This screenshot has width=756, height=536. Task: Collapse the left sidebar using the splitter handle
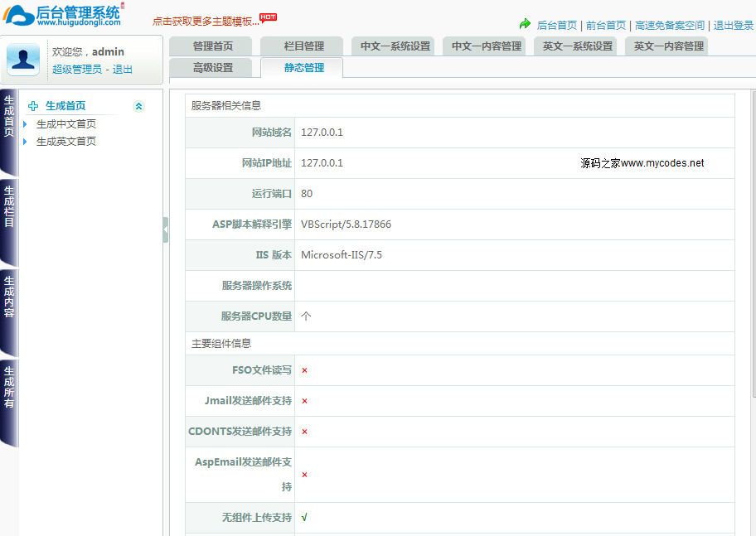166,229
